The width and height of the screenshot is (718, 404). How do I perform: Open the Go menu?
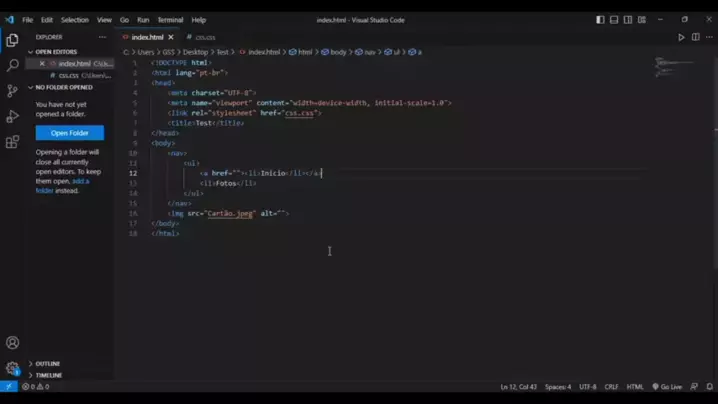[x=124, y=20]
